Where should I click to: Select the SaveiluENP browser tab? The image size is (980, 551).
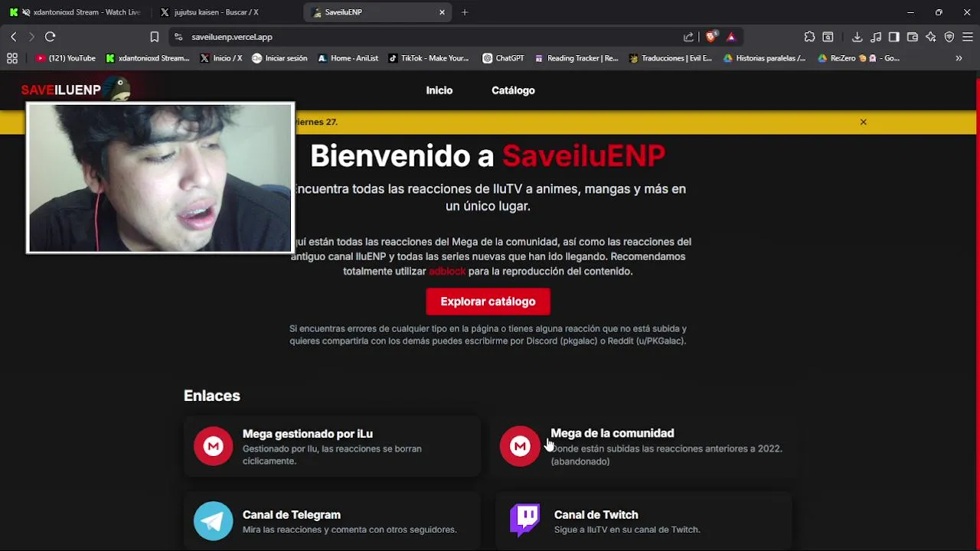[377, 12]
